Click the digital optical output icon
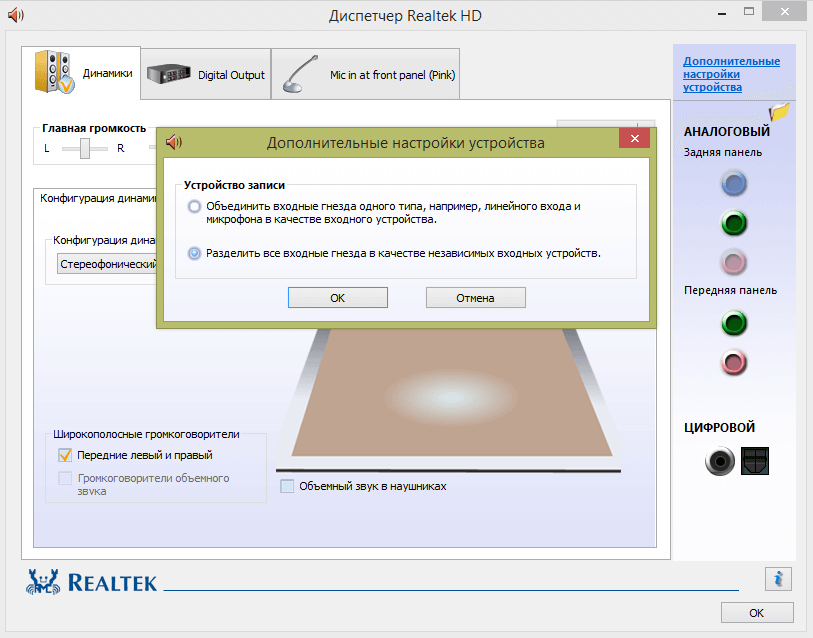813x638 pixels. click(755, 461)
